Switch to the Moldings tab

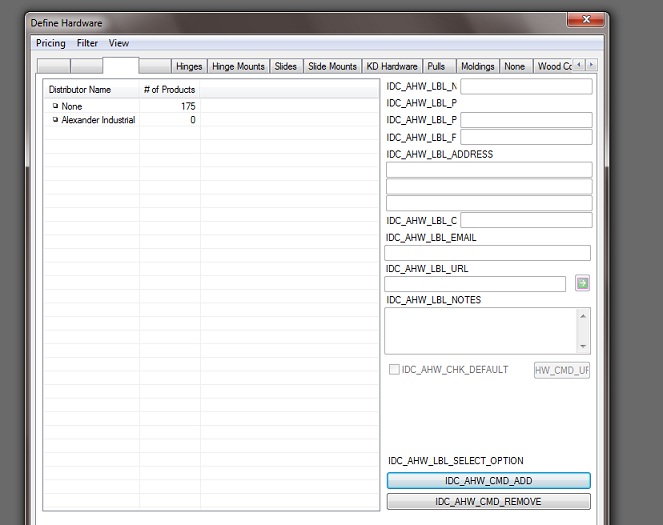[x=477, y=66]
